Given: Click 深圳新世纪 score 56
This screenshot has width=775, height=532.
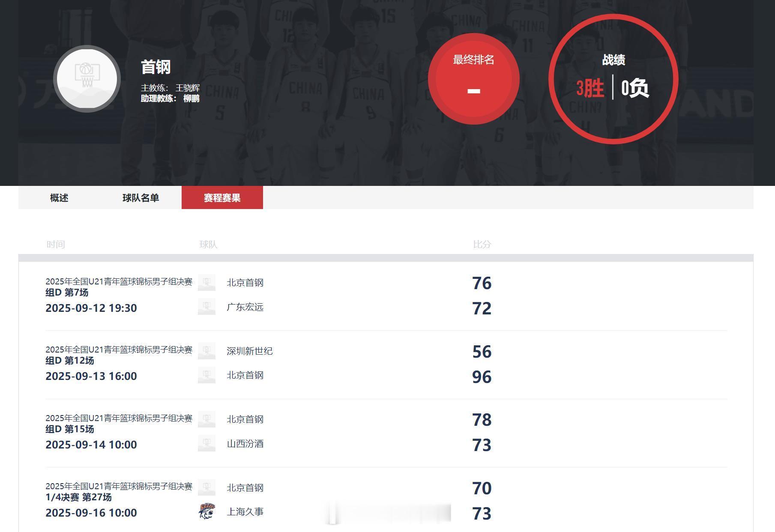Looking at the screenshot, I should [x=482, y=352].
